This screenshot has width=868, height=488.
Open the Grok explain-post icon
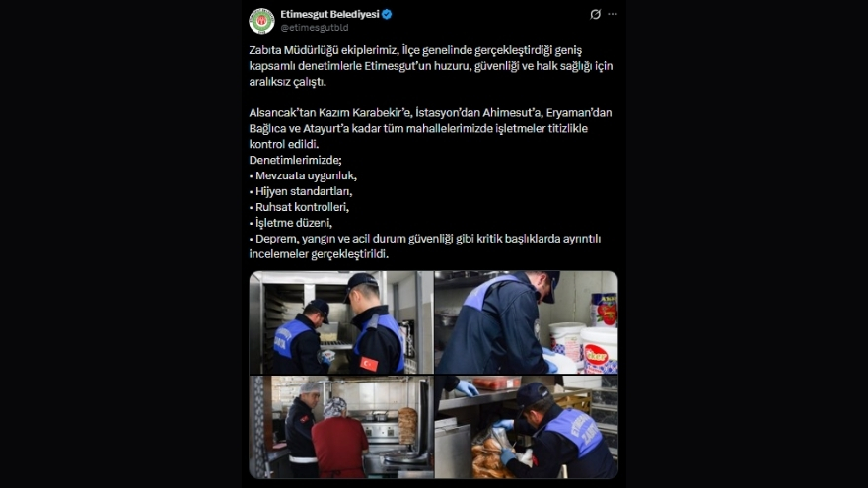click(x=595, y=15)
